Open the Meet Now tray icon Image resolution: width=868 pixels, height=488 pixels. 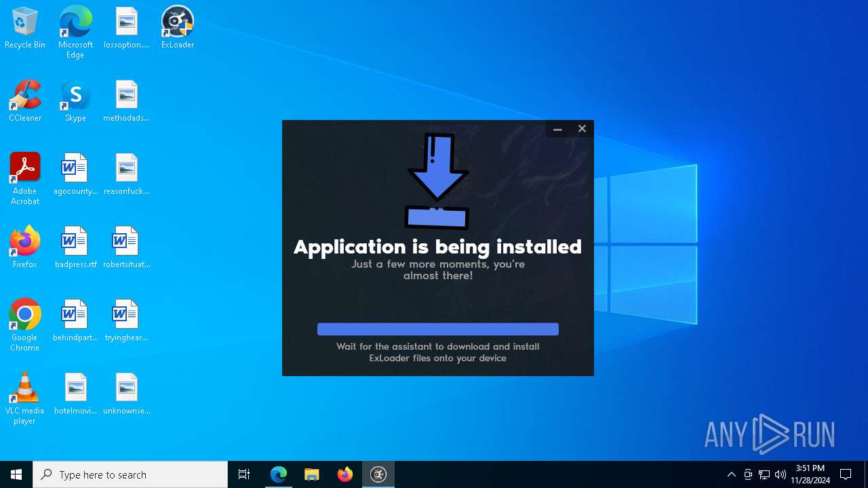(748, 474)
